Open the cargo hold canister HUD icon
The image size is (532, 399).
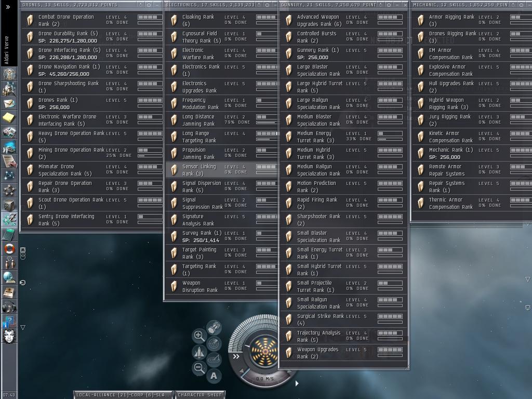point(214,328)
